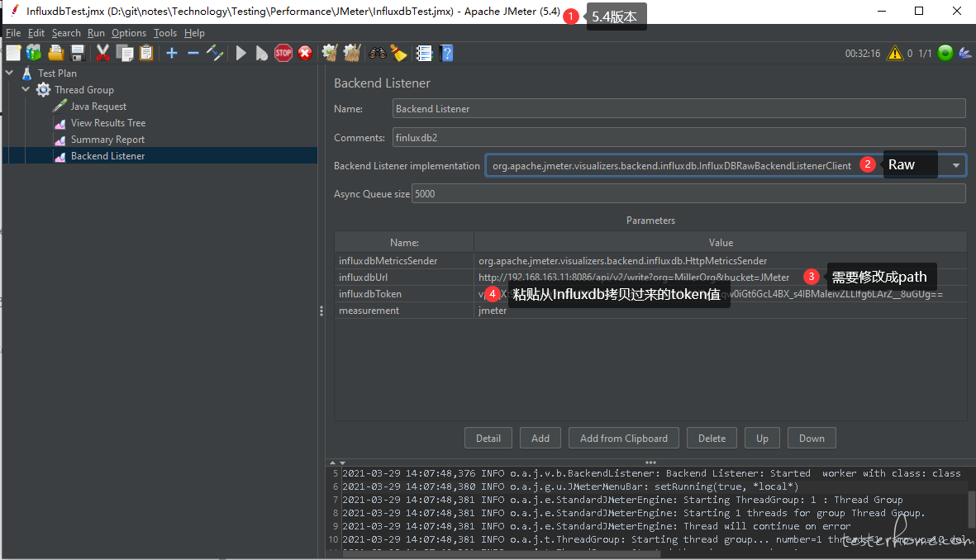Viewport: 976px width, 560px height.
Task: Click the log panel vertical scrollbar
Action: (x=971, y=508)
